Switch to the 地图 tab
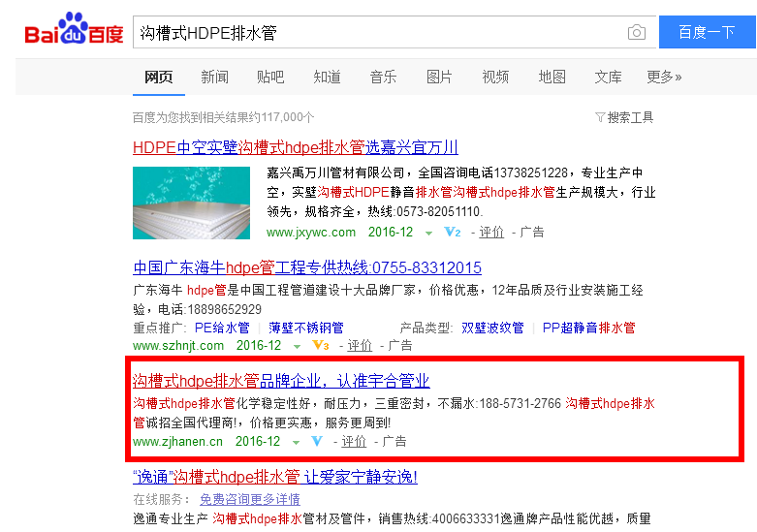757x532 pixels. (x=552, y=77)
